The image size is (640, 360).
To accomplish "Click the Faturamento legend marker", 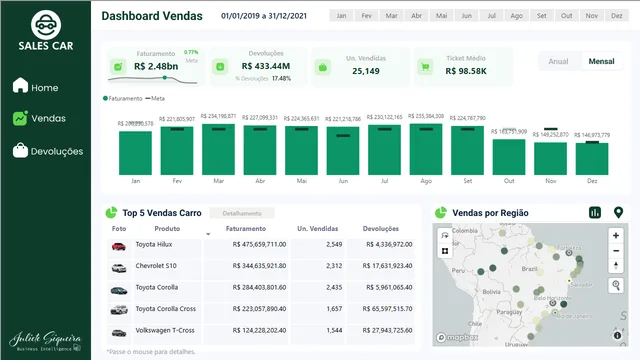I will 105,98.
